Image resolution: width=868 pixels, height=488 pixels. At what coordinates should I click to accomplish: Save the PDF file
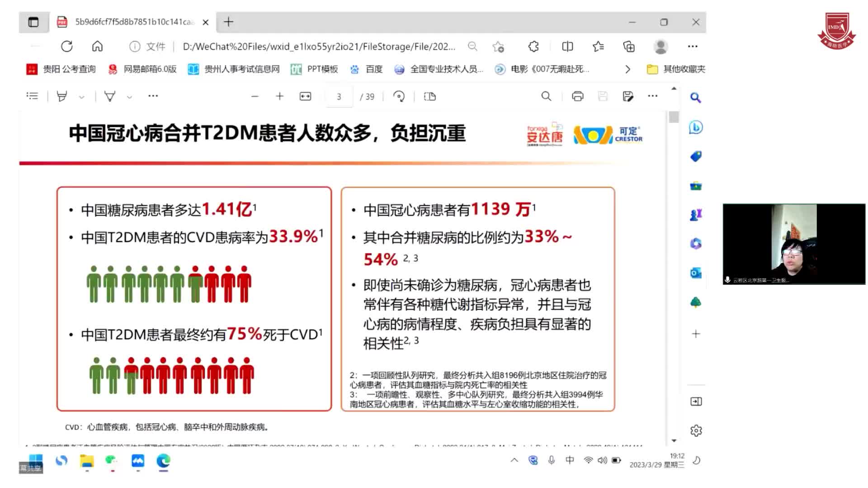click(x=602, y=96)
